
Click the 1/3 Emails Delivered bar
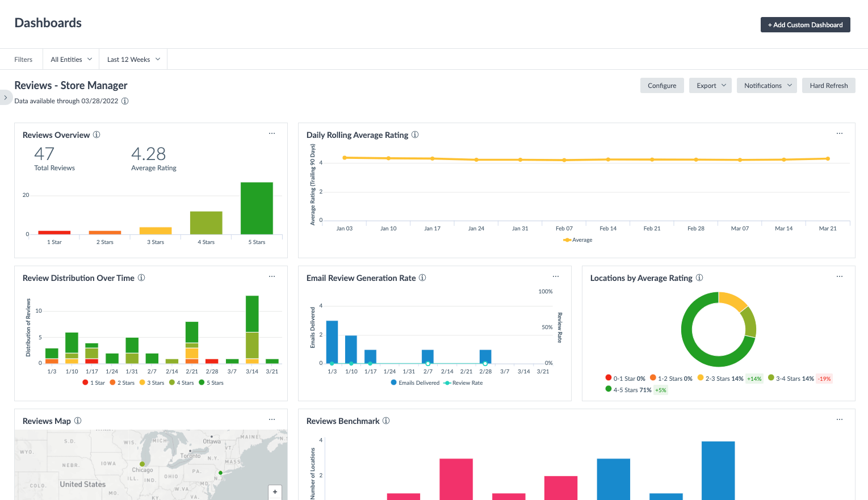tap(332, 342)
